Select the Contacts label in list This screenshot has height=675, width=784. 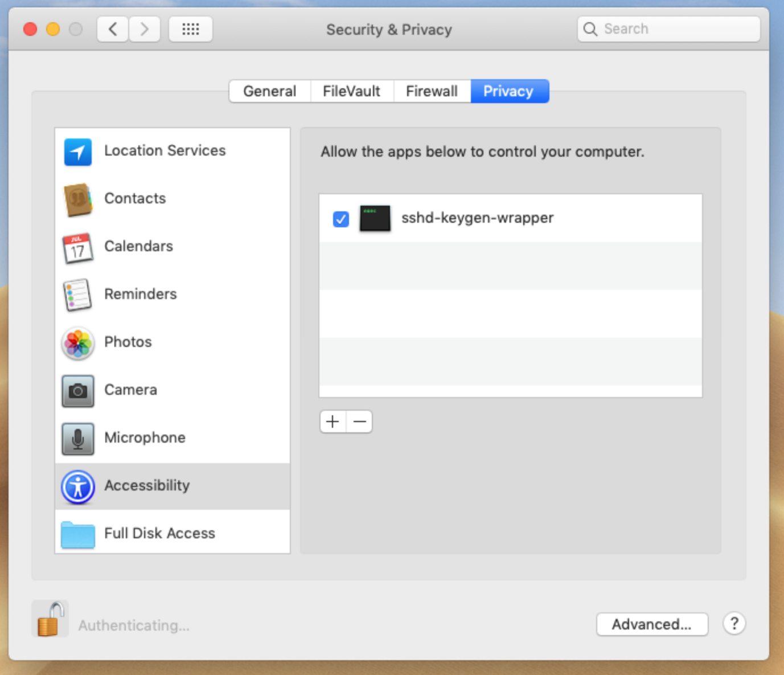(x=135, y=198)
